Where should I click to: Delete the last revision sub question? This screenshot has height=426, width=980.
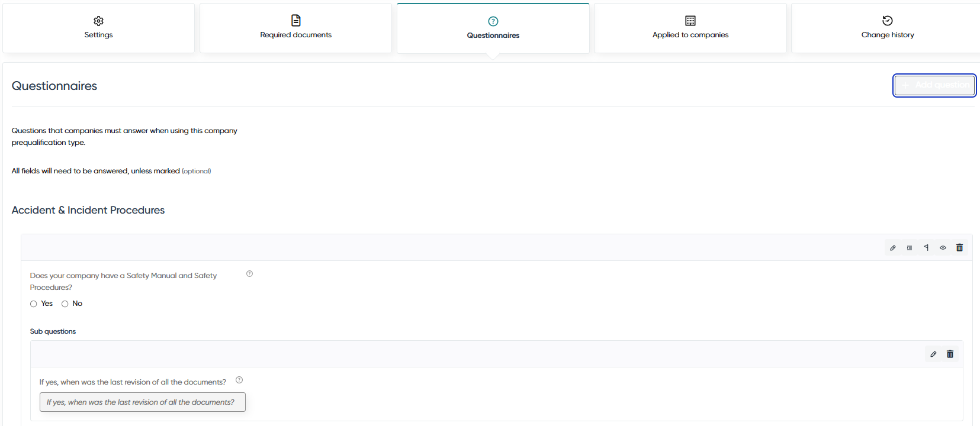pos(950,354)
